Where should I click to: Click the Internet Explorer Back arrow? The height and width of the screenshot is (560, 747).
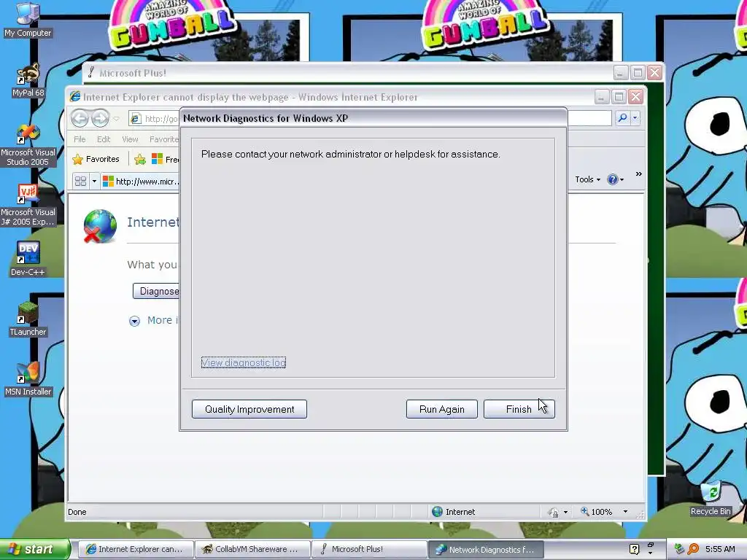(80, 118)
